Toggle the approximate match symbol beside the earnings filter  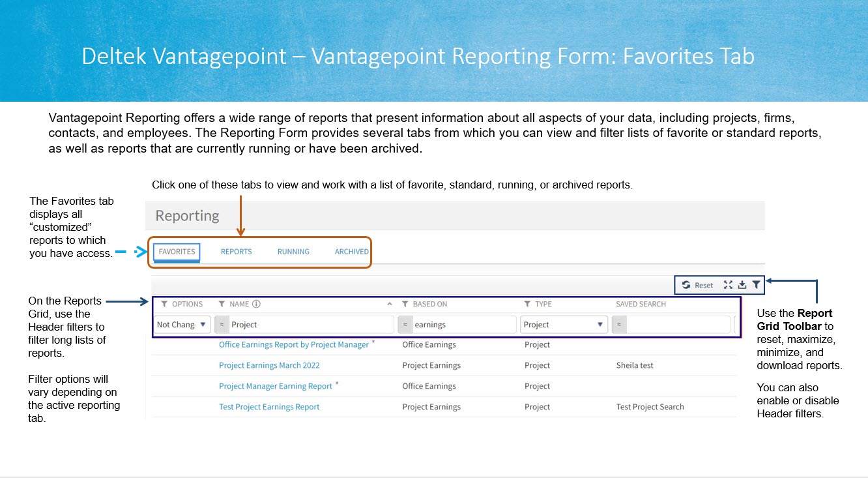[x=405, y=324]
